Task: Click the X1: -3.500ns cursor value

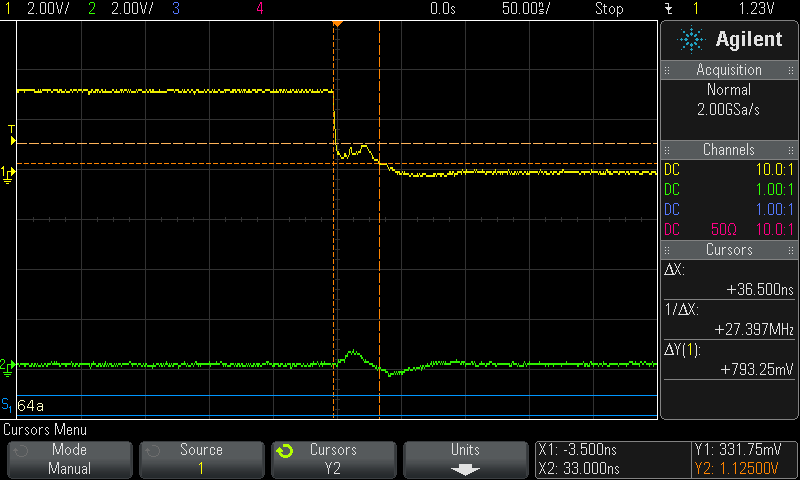Action: coord(578,450)
